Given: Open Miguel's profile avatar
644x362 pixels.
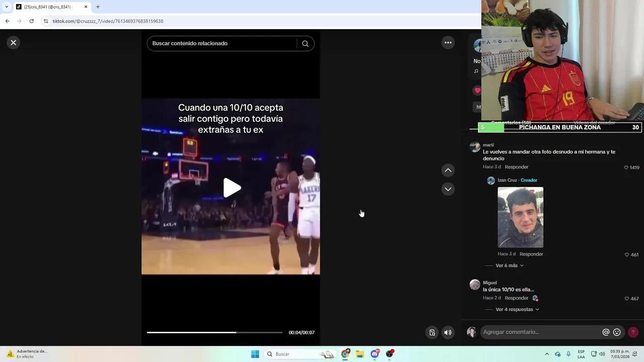Looking at the screenshot, I should click(474, 285).
